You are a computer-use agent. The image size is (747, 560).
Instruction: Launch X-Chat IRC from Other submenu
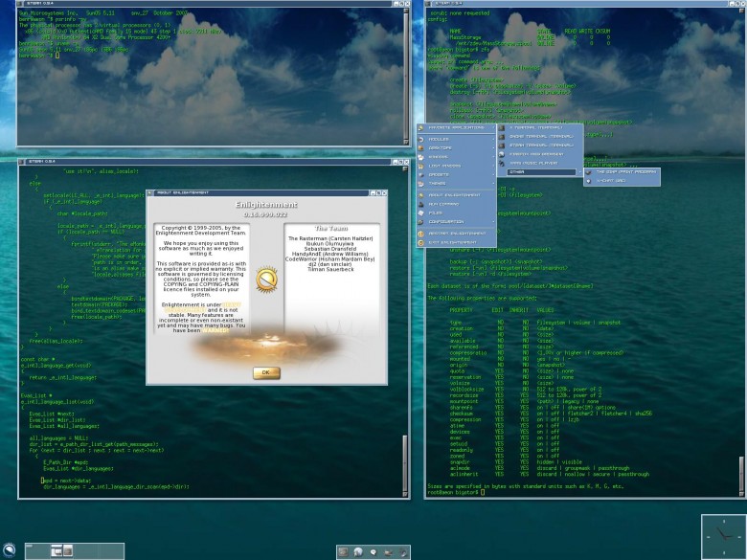point(622,181)
